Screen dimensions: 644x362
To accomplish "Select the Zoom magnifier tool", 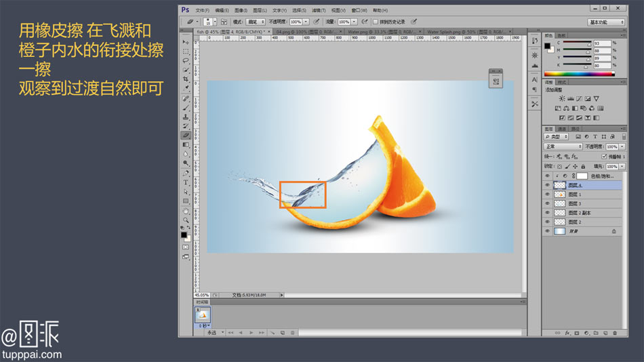I will click(186, 220).
